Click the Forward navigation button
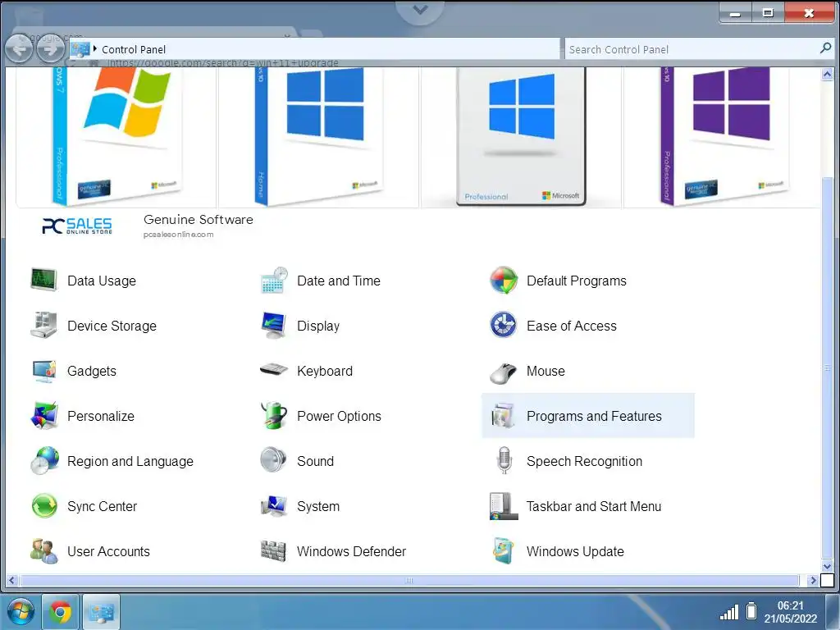The width and height of the screenshot is (840, 630). point(50,49)
